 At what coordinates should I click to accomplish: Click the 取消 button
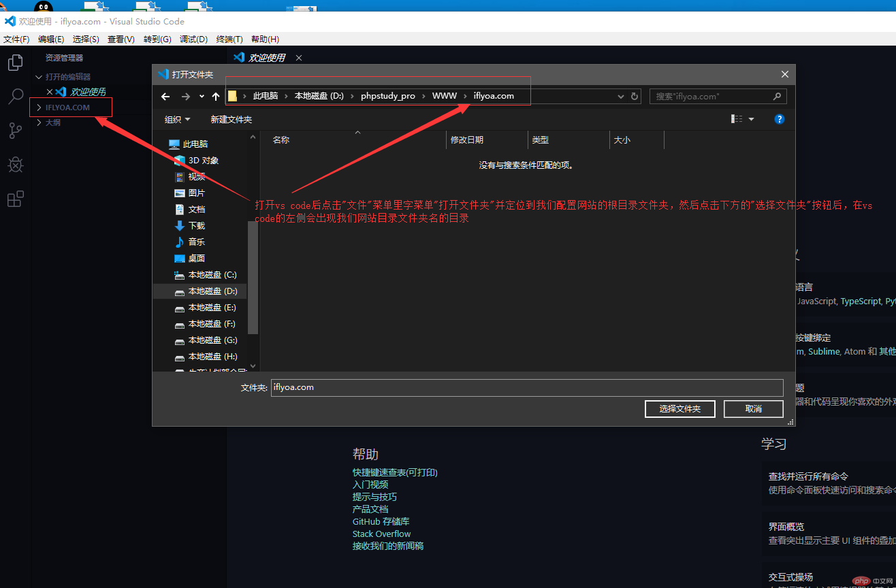754,409
